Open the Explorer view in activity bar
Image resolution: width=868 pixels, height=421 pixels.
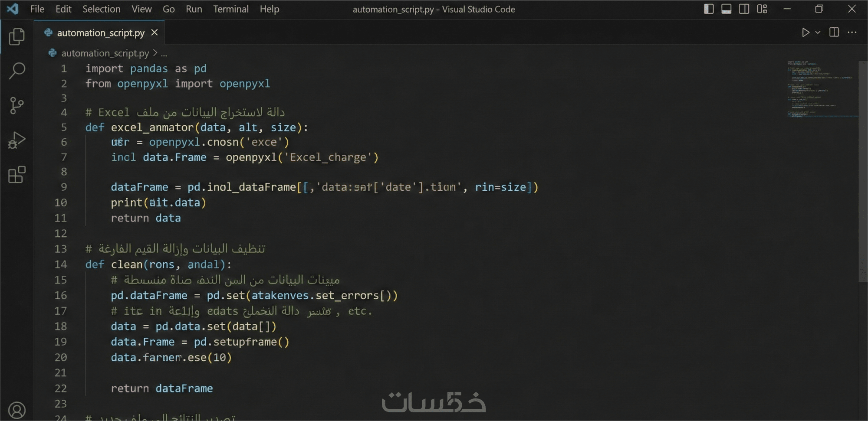[16, 37]
